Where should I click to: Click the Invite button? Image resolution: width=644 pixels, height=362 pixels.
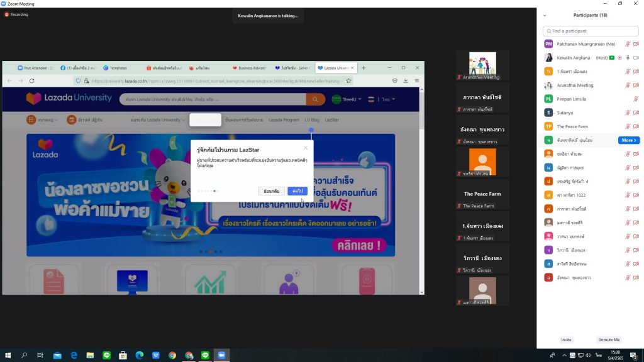tap(567, 340)
